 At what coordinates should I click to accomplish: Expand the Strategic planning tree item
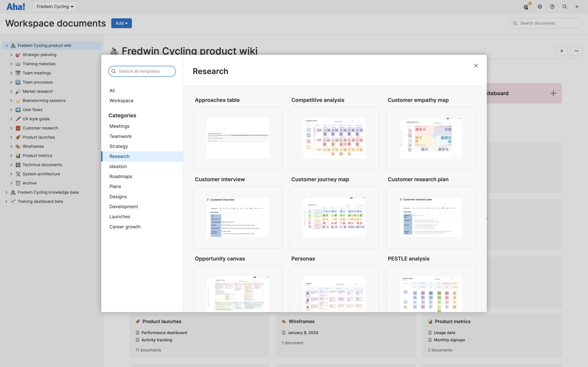coord(11,55)
